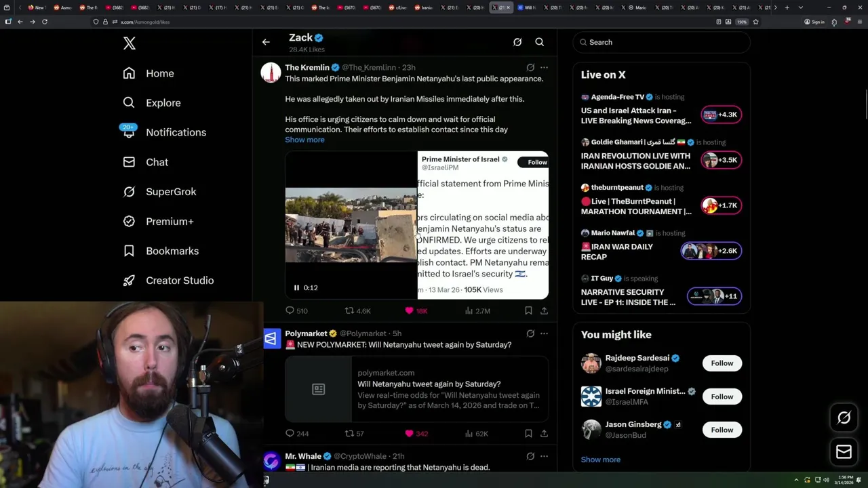Reply to Polymarket post with 244 replies
Screen dimensions: 868x488
click(296, 433)
